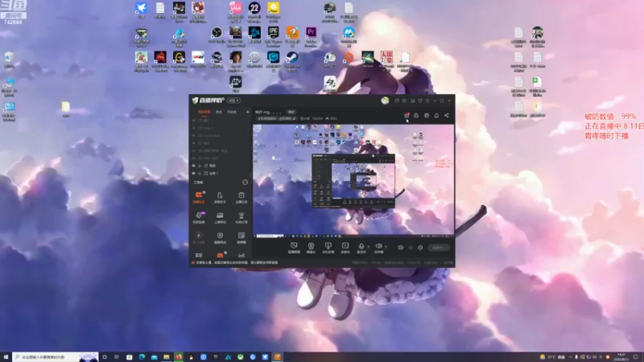Open the notification center in the system tray
644x362 pixels.
(x=636, y=357)
